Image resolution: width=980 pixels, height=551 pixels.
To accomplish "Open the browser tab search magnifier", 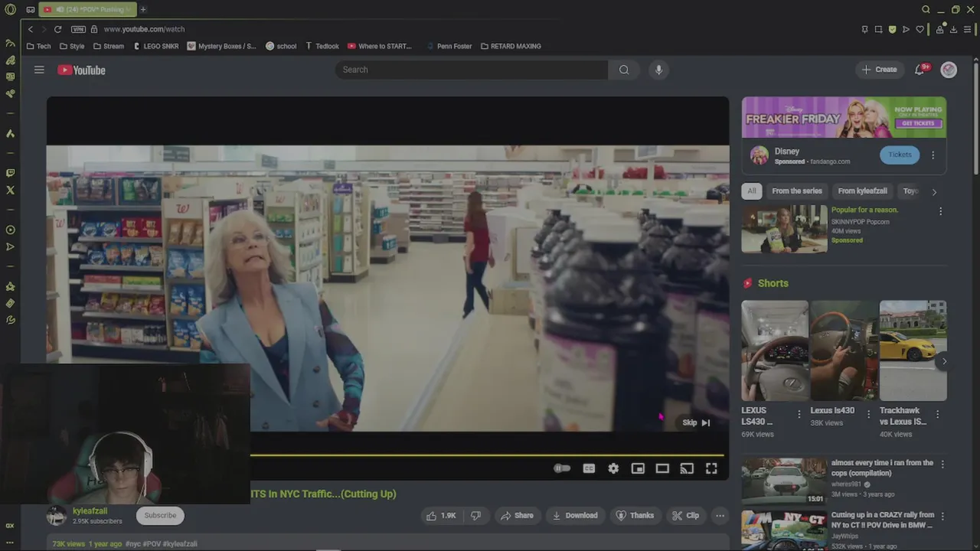I will pos(926,9).
